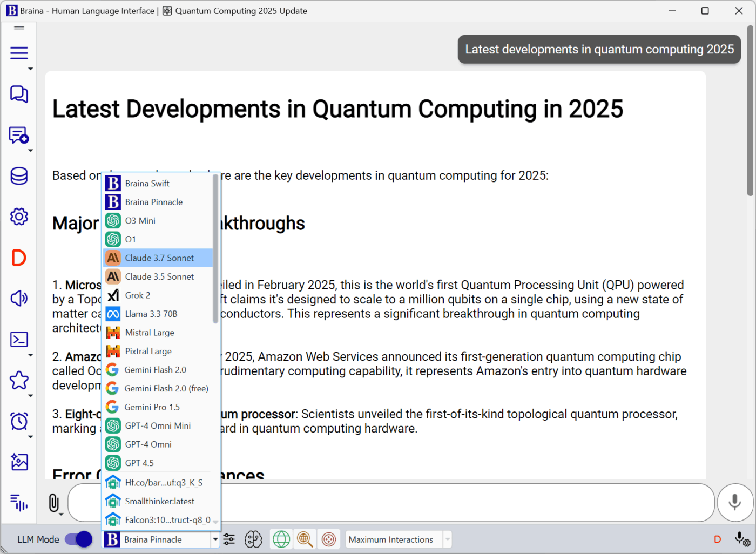Collapse the Braina Pinnacle model dropdown arrow
The width and height of the screenshot is (756, 554).
(x=215, y=539)
